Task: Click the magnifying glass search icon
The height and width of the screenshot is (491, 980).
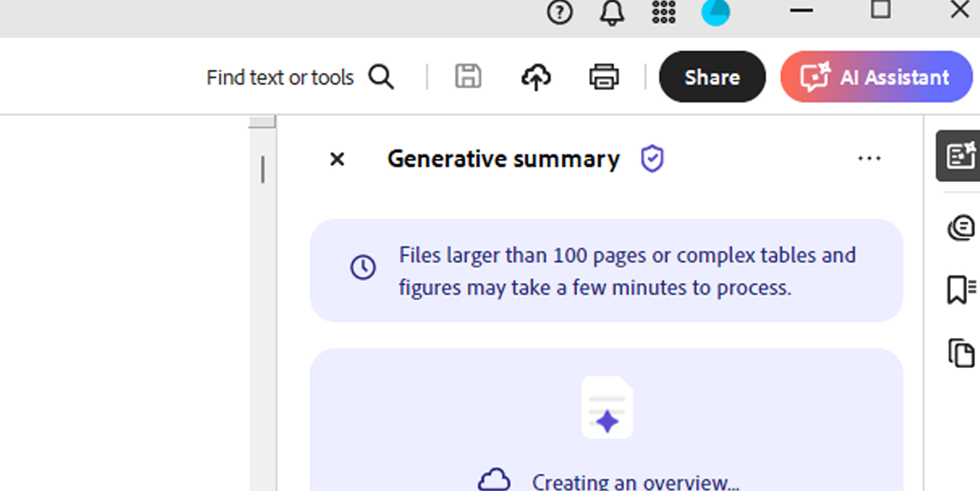Action: point(381,77)
